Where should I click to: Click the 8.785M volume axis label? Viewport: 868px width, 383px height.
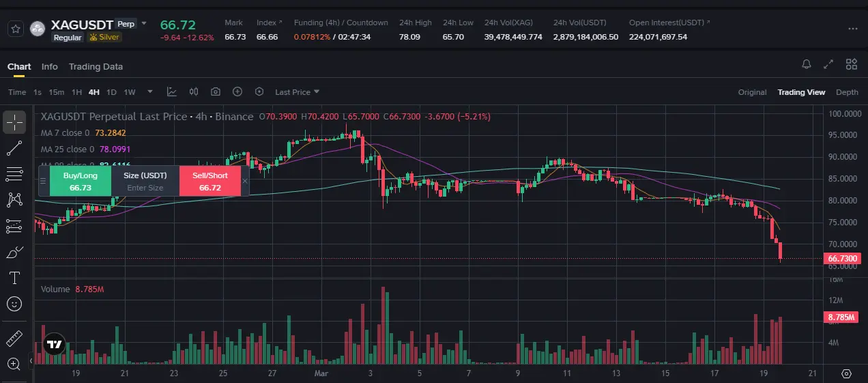[x=841, y=317]
